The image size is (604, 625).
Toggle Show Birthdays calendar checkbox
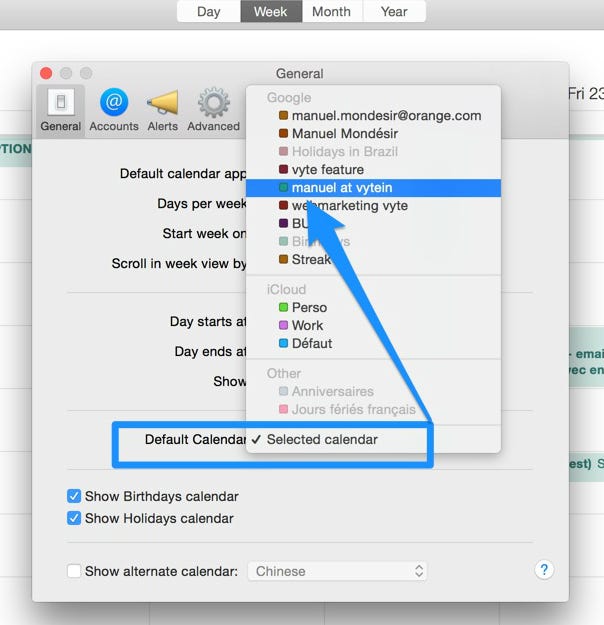pyautogui.click(x=74, y=496)
